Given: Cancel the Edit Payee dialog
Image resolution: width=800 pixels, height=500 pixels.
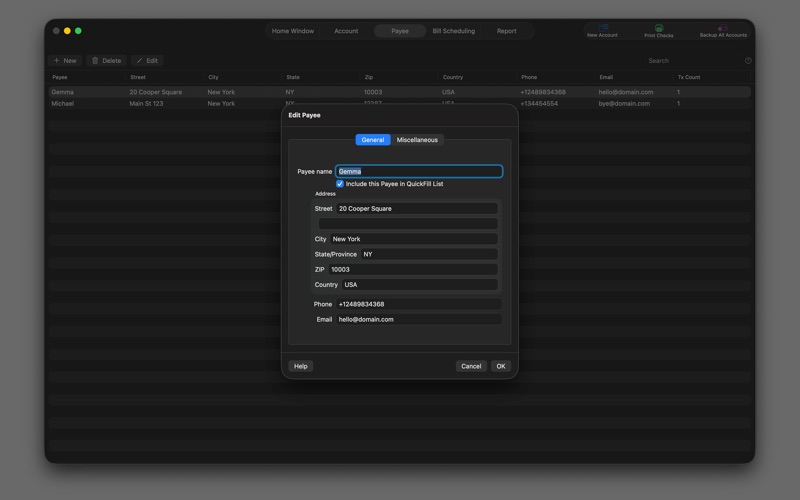Looking at the screenshot, I should 471,366.
